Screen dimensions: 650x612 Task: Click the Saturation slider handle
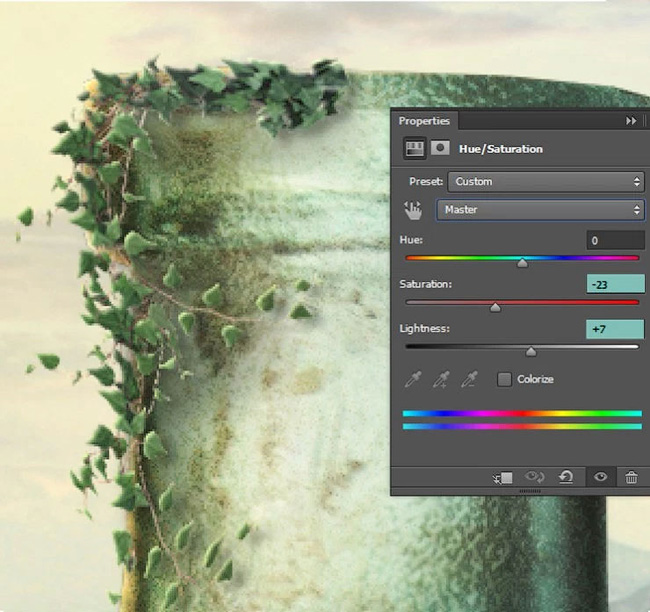tap(495, 307)
